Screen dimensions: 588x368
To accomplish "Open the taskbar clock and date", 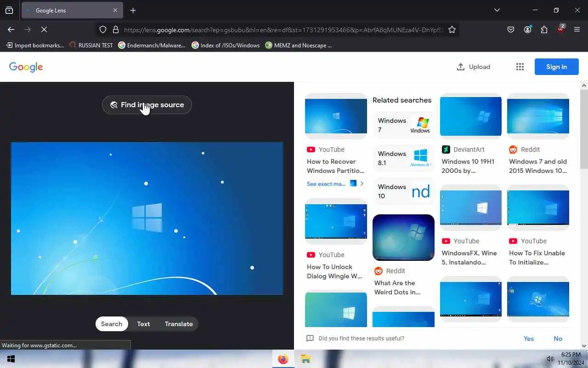I will tap(571, 359).
